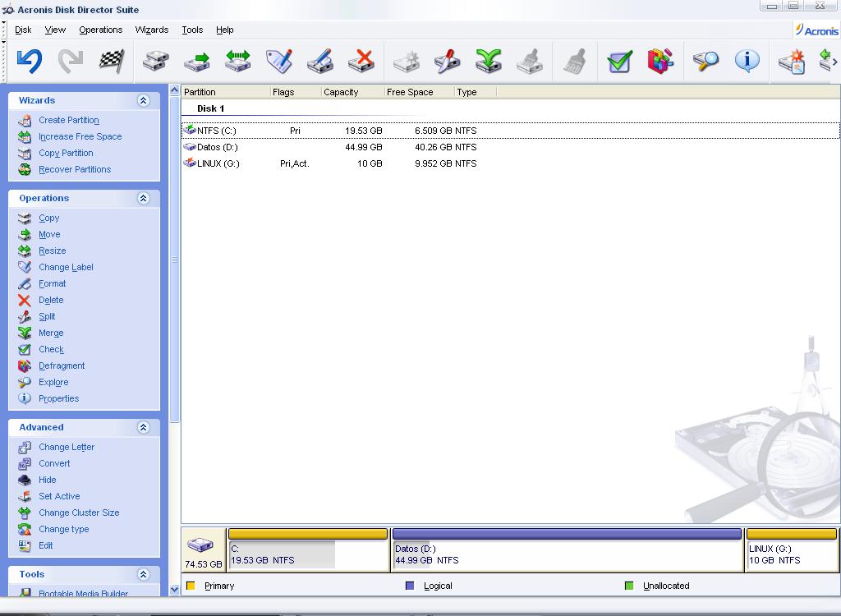Click the Explore magnifier toolbar icon
The height and width of the screenshot is (616, 841).
[x=705, y=61]
